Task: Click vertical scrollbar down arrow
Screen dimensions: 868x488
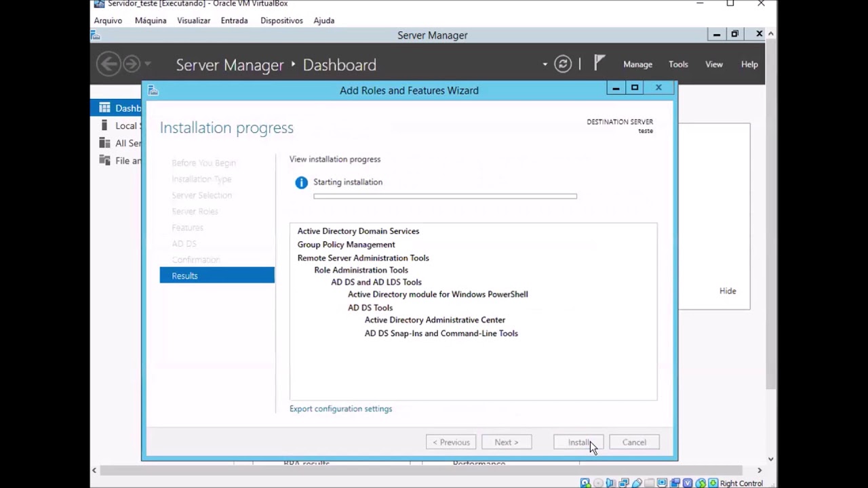Action: 771,459
